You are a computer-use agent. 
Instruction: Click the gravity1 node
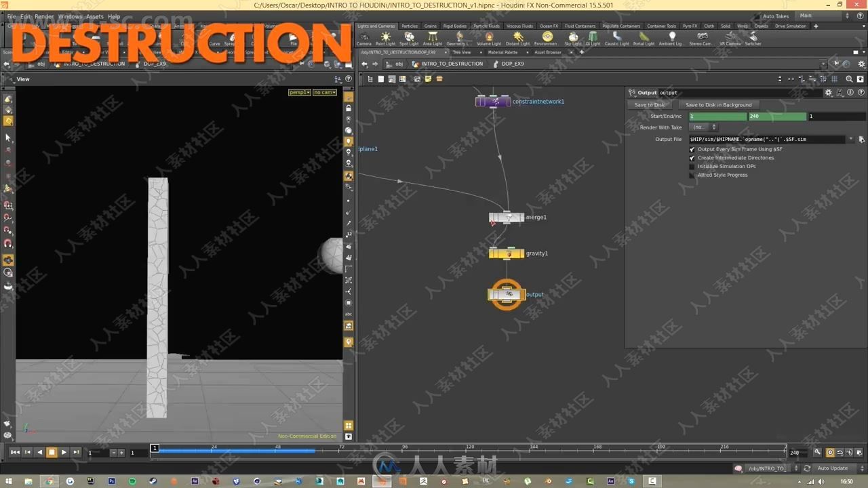pos(507,253)
